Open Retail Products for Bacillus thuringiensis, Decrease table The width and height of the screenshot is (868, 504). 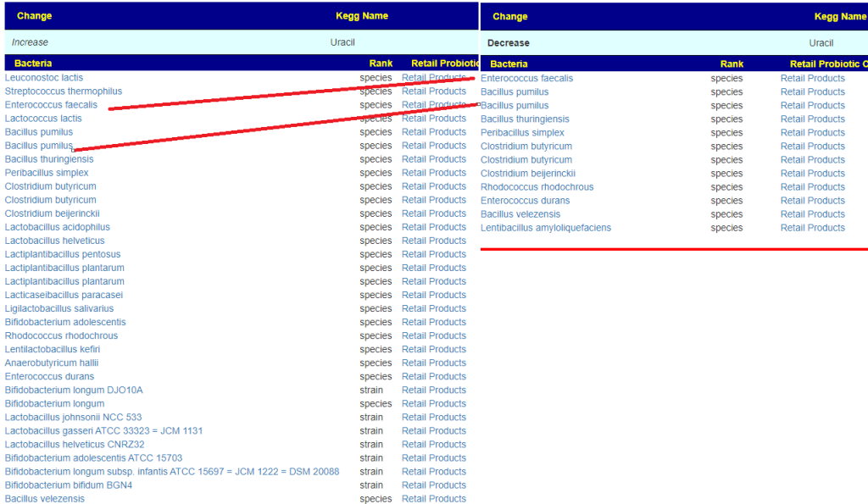(813, 119)
